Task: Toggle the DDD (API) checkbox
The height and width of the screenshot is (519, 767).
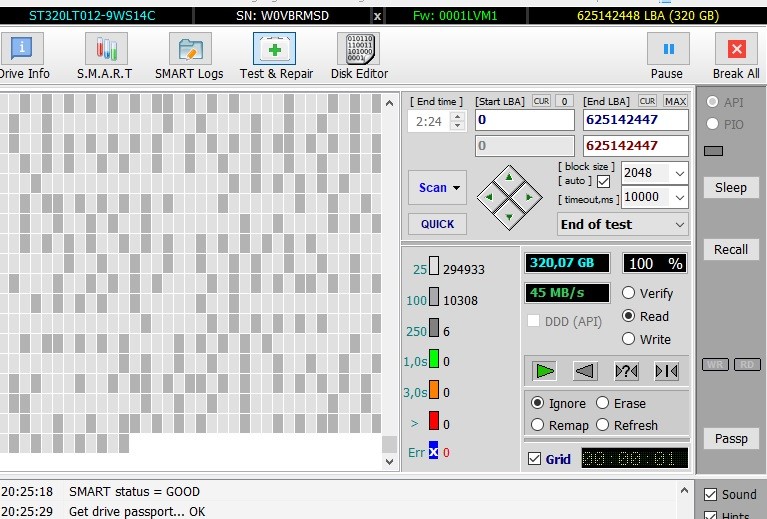Action: click(533, 321)
